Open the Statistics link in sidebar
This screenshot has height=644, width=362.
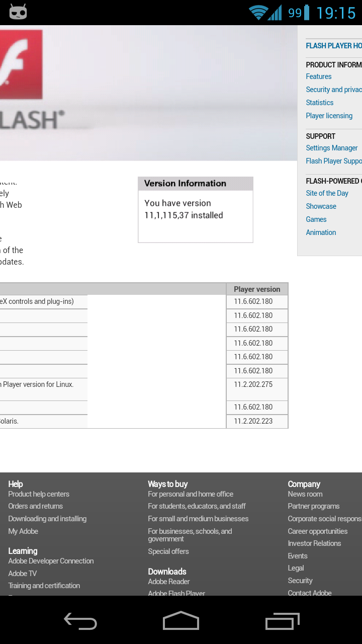click(x=320, y=103)
